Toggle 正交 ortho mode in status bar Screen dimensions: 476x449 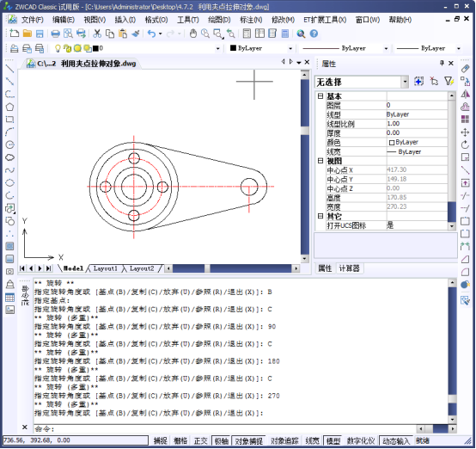(200, 440)
